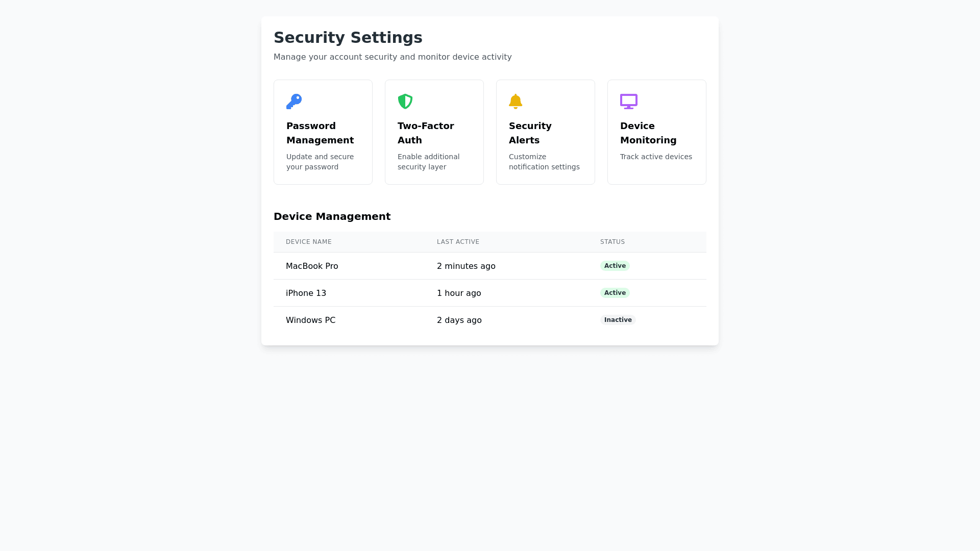The image size is (980, 551).
Task: Click the purple monitor icon
Action: click(629, 102)
